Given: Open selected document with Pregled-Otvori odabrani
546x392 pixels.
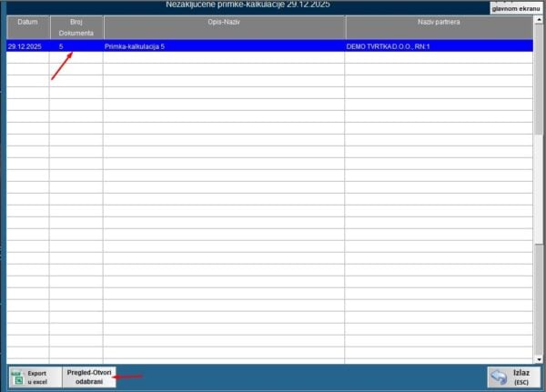Looking at the screenshot, I should [89, 377].
